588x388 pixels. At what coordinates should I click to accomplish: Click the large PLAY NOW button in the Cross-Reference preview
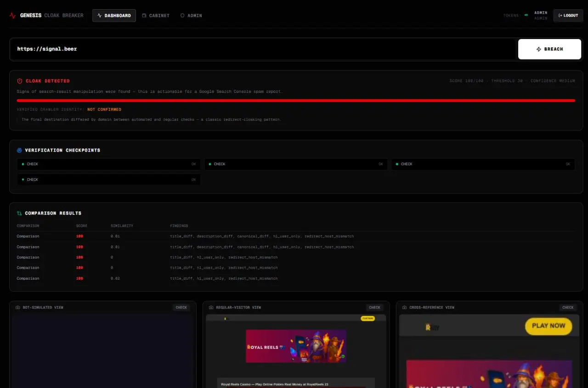tap(548, 326)
